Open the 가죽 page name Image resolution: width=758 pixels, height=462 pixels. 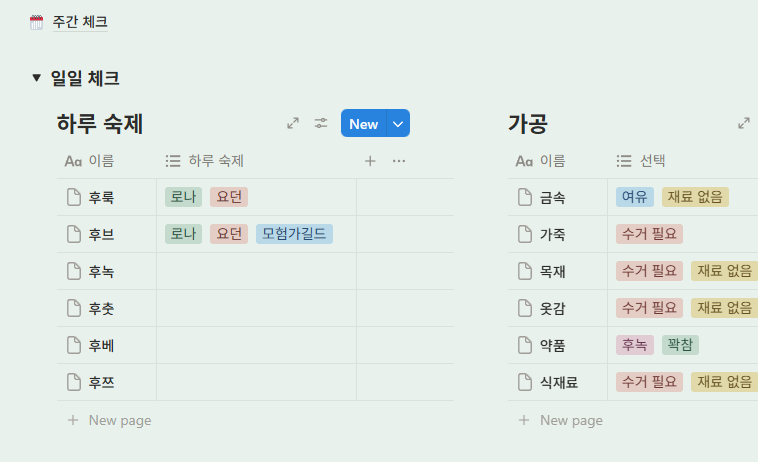point(553,234)
